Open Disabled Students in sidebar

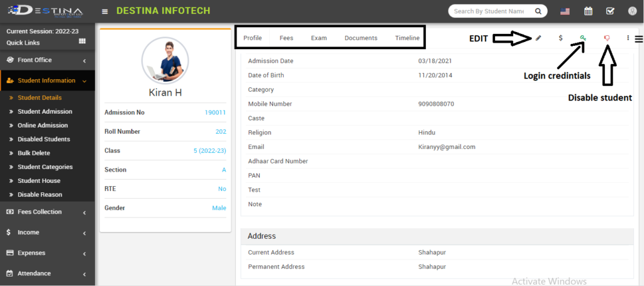[43, 140]
